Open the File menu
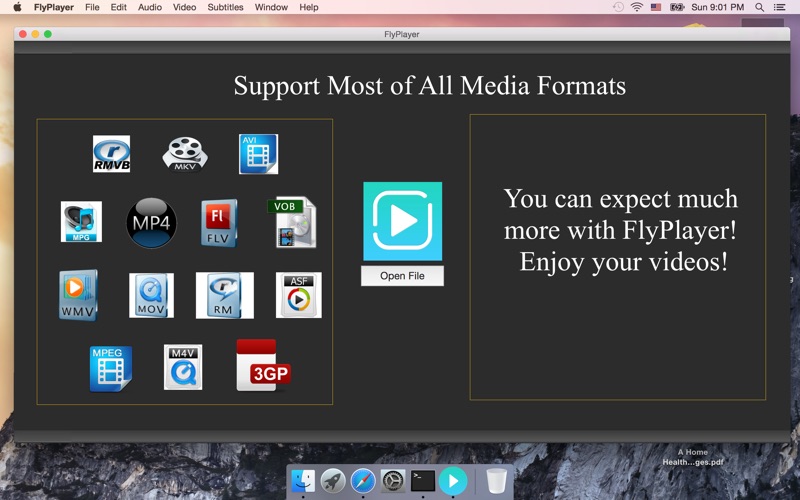This screenshot has width=800, height=500. point(92,7)
